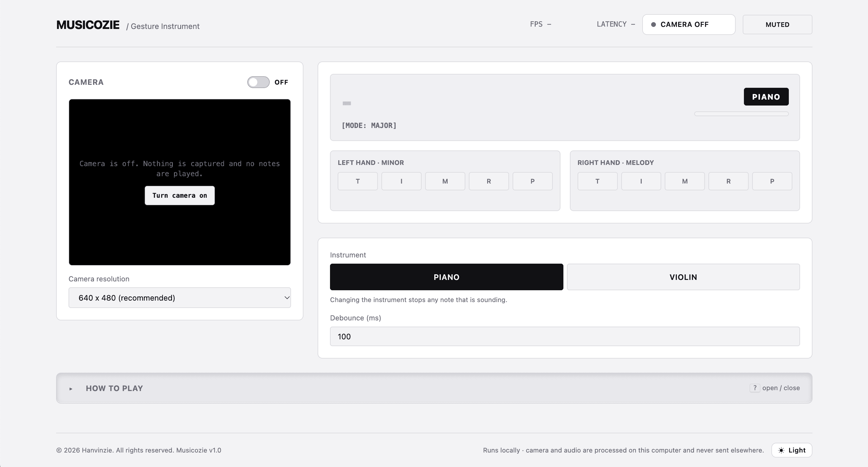
Task: Click the left hand P finger key
Action: [x=532, y=181]
